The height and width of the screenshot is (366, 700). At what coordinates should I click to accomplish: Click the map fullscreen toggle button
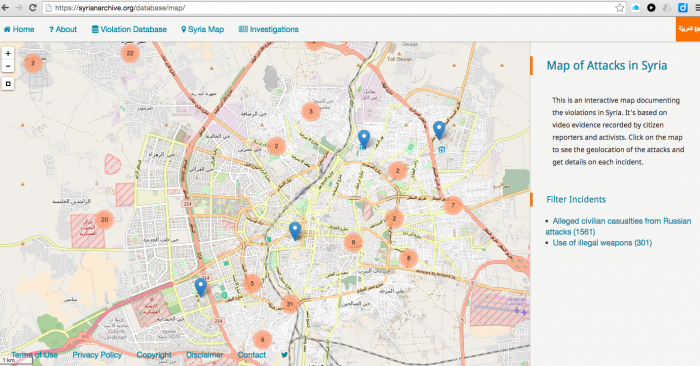(8, 83)
